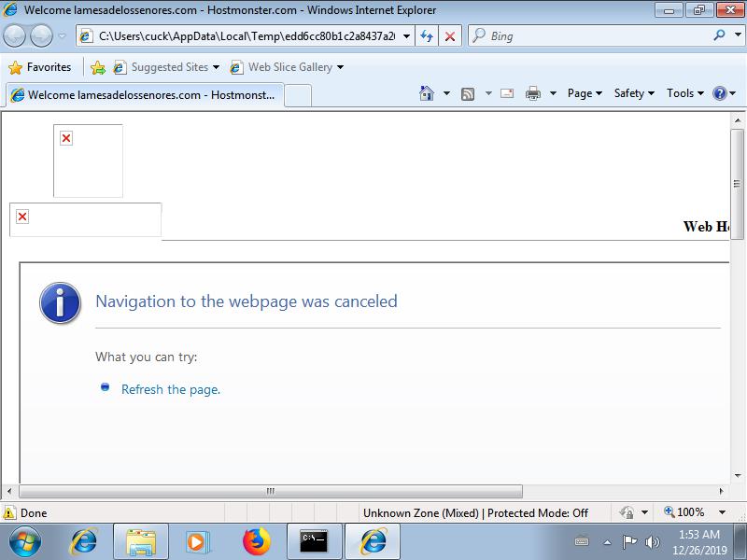The image size is (747, 560).
Task: Click the vertical scrollbar up arrow
Action: tap(738, 120)
